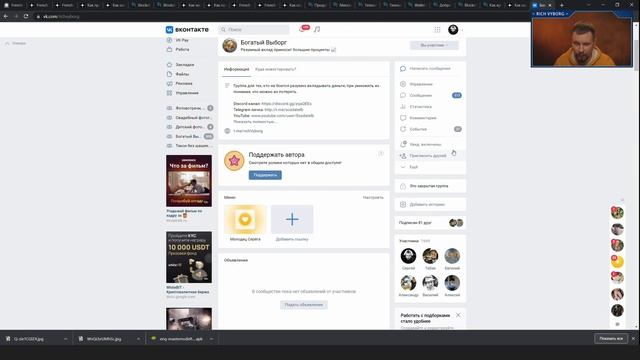
Task: Dismiss the Работать с подборками notice
Action: click(458, 315)
